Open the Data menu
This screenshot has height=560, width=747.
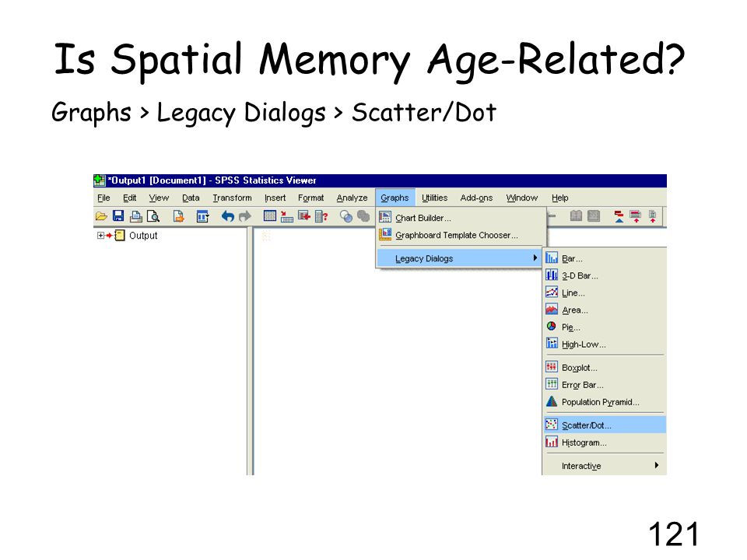(191, 198)
